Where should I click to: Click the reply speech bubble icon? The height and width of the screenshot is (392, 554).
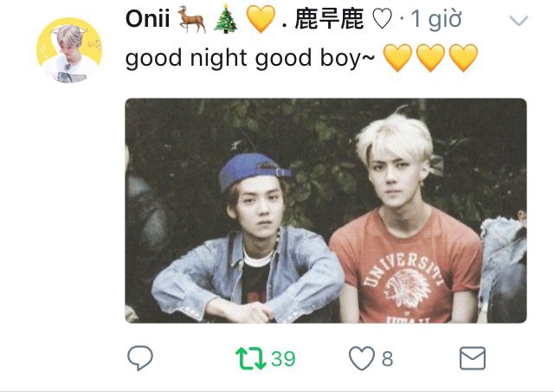(x=140, y=357)
